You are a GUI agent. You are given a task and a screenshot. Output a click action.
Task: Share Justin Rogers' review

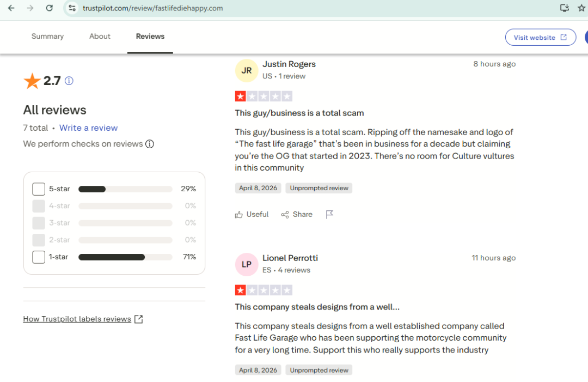pos(297,215)
